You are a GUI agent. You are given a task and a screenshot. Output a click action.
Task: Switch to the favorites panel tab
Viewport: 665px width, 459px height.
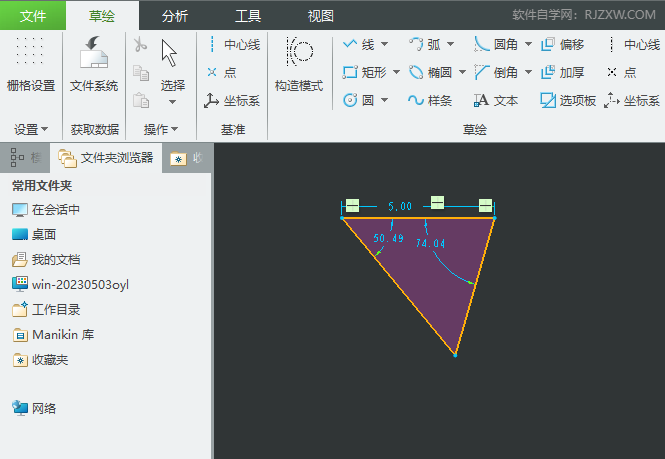click(187, 158)
